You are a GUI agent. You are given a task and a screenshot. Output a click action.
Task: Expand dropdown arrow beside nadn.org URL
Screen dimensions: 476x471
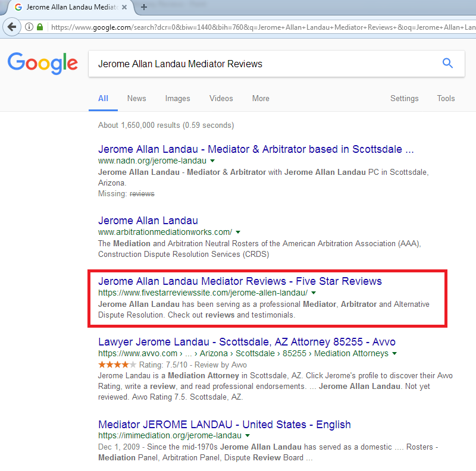click(212, 161)
